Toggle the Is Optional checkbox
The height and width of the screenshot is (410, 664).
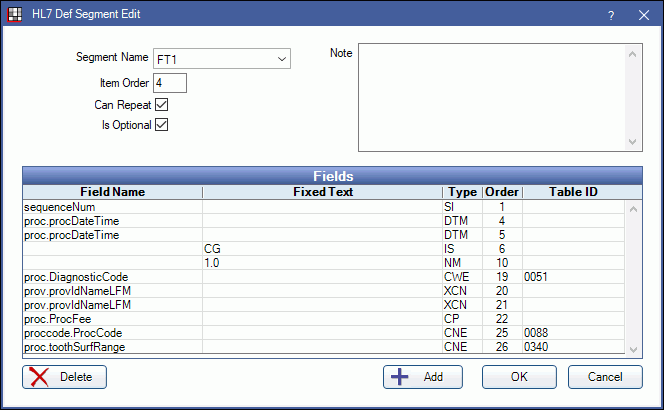tap(161, 125)
